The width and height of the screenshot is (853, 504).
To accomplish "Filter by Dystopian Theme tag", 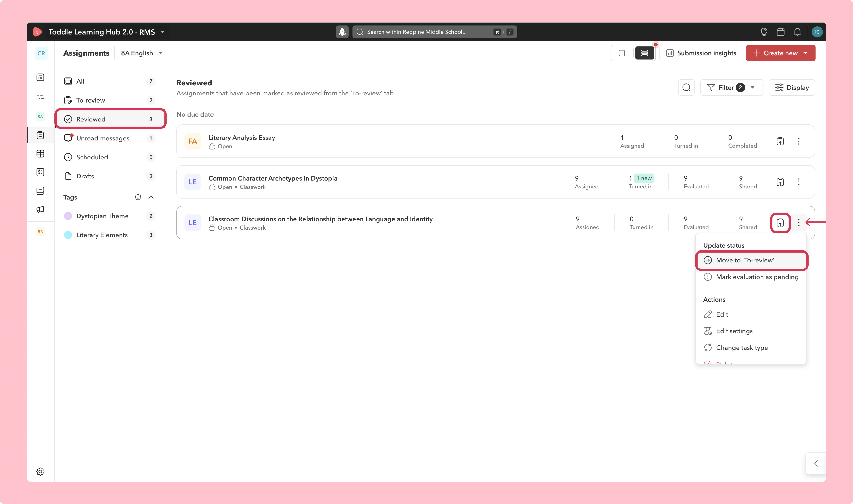I will coord(110,216).
